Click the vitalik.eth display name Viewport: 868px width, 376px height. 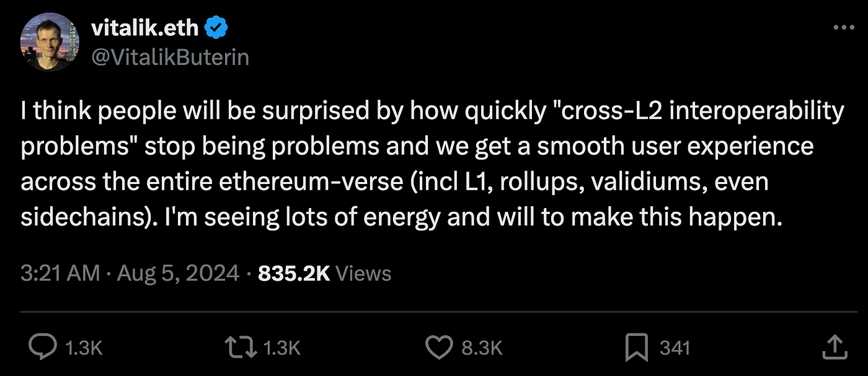pos(145,28)
